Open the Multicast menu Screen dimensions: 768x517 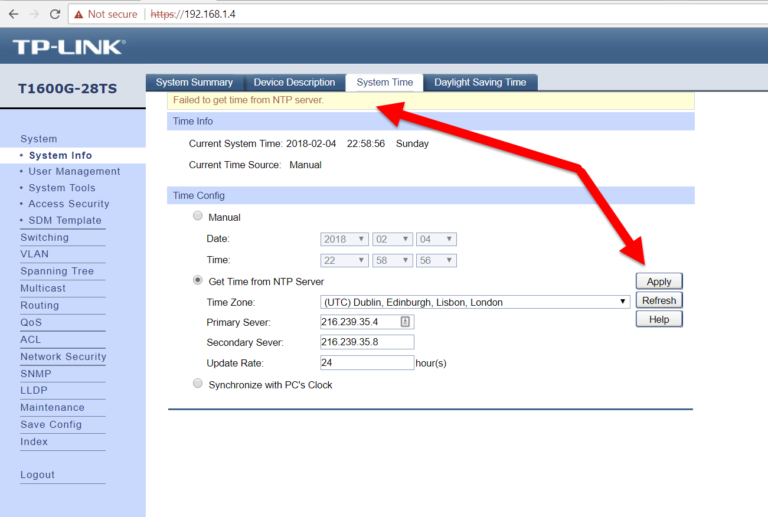click(43, 288)
